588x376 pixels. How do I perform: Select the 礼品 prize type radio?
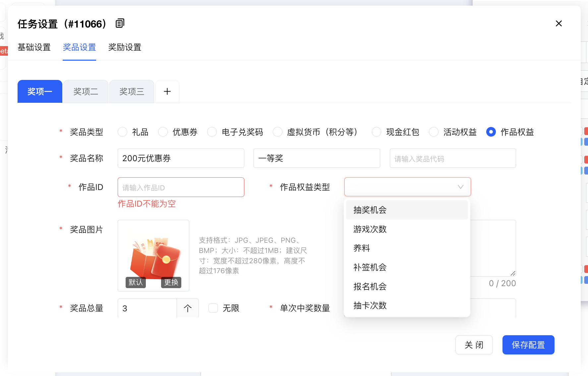[x=123, y=132]
